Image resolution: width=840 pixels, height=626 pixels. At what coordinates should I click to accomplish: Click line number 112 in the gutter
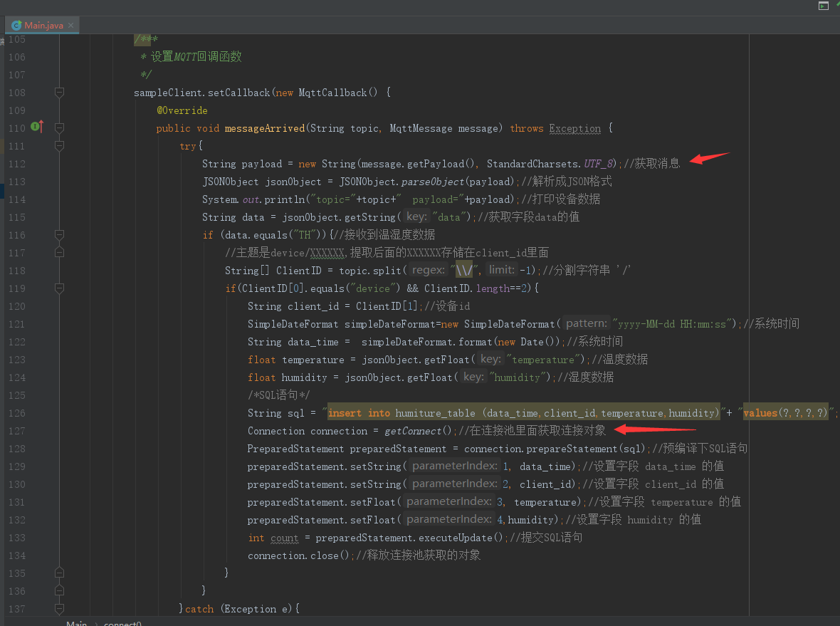[x=16, y=164]
